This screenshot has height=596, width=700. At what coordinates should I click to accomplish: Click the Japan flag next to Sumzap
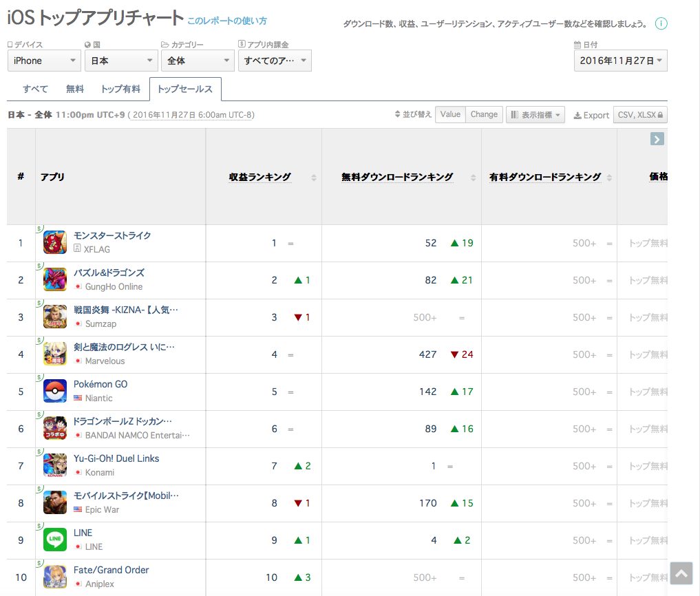point(78,323)
